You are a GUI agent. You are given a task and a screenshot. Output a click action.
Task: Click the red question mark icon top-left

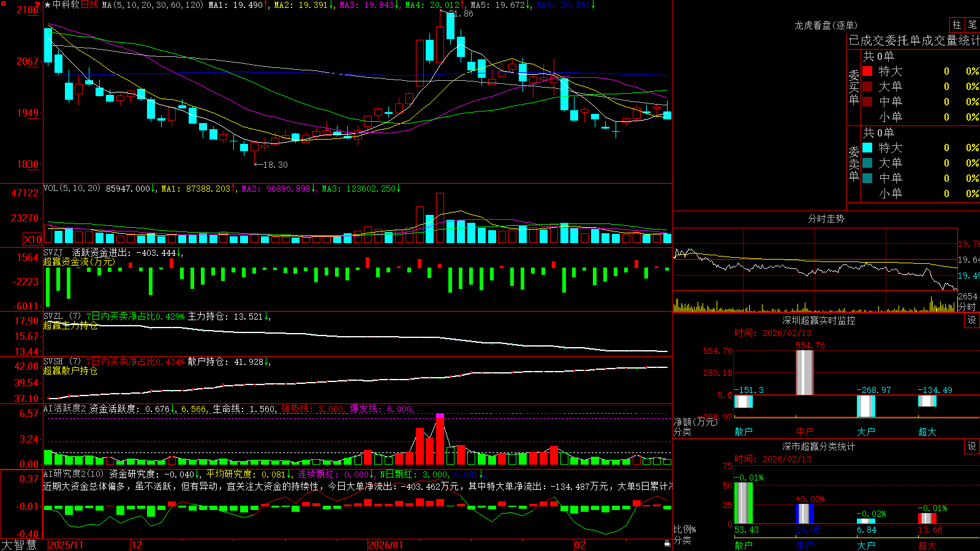[37, 4]
